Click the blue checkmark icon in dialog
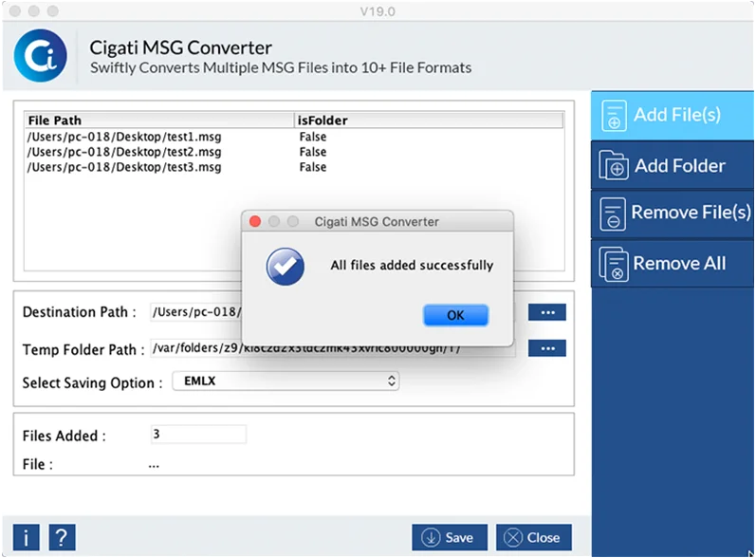756x558 pixels. [x=285, y=267]
